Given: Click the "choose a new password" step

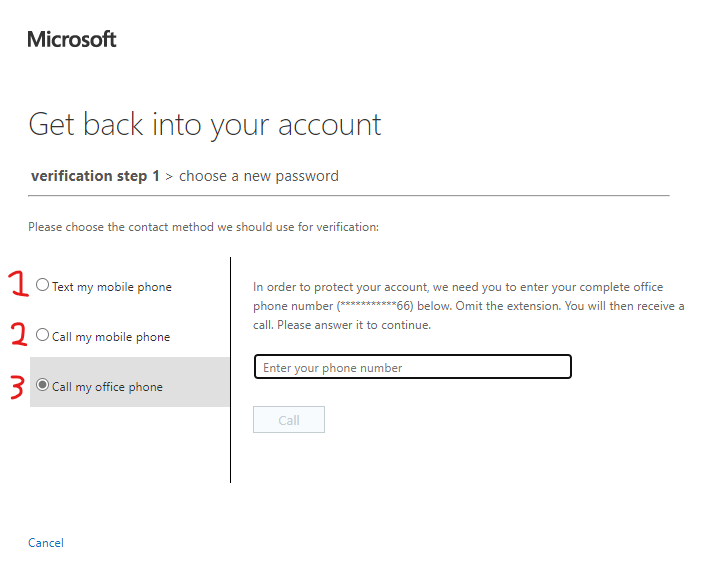Looking at the screenshot, I should pyautogui.click(x=259, y=176).
